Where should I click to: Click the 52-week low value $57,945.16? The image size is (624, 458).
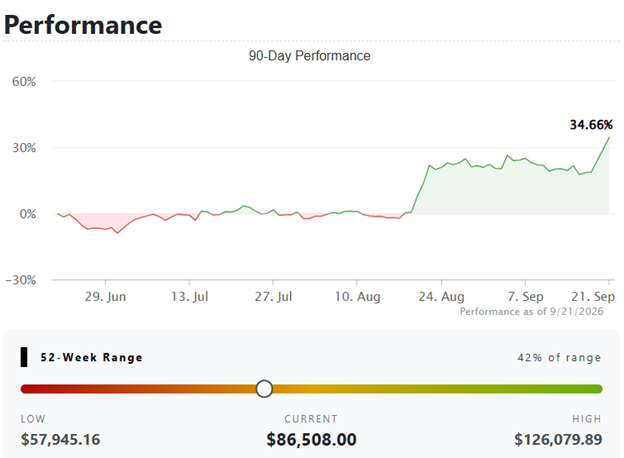[x=60, y=440]
